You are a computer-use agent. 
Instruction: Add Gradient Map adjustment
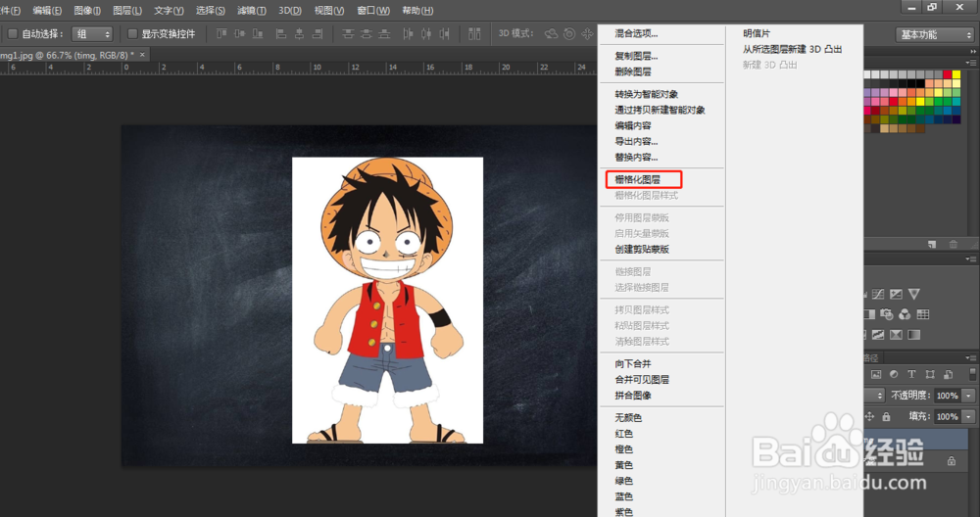[913, 335]
